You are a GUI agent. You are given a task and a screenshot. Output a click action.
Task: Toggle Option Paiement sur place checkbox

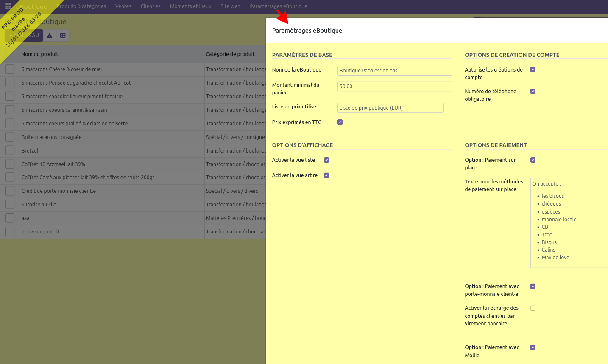[533, 160]
